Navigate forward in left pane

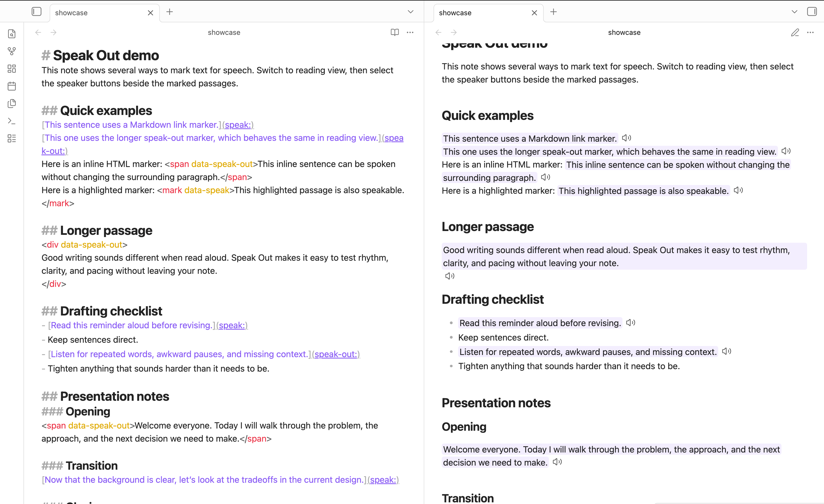pos(53,32)
